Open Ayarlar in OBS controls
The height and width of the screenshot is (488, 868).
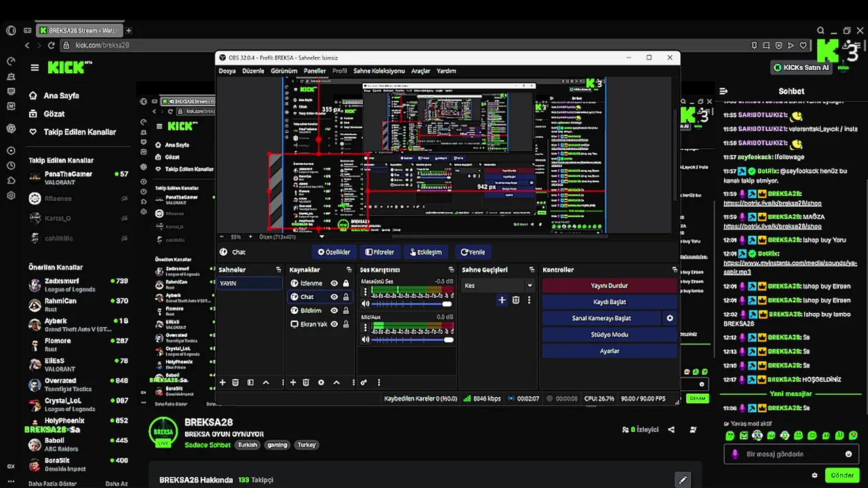610,351
